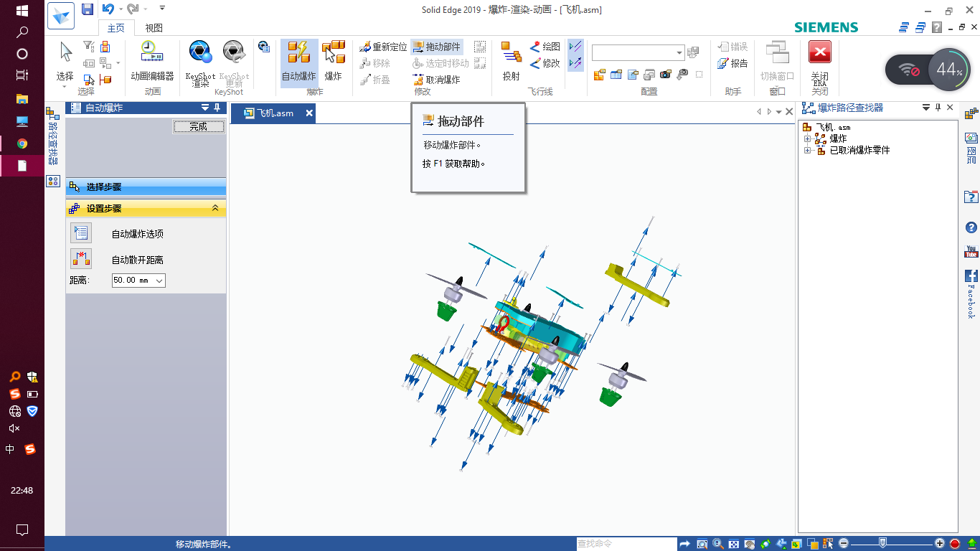Screen dimensions: 980x551
Task: Unpin the 爆炸路径查找器 panel
Action: (938, 107)
